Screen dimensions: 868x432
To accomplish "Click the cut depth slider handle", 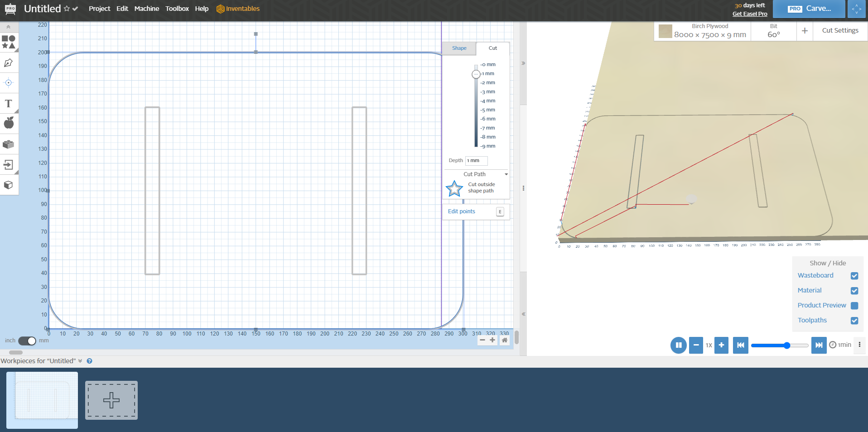I will tap(476, 74).
